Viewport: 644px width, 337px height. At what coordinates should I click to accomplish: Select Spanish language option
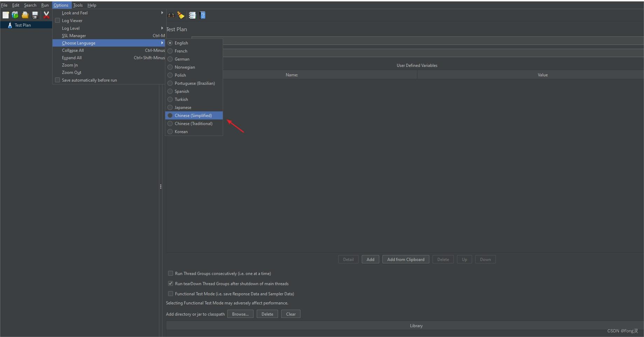[194, 91]
